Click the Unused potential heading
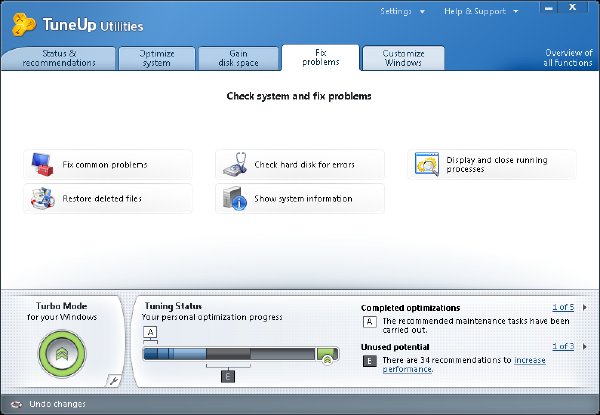Image resolution: width=600 pixels, height=415 pixels. tap(395, 347)
